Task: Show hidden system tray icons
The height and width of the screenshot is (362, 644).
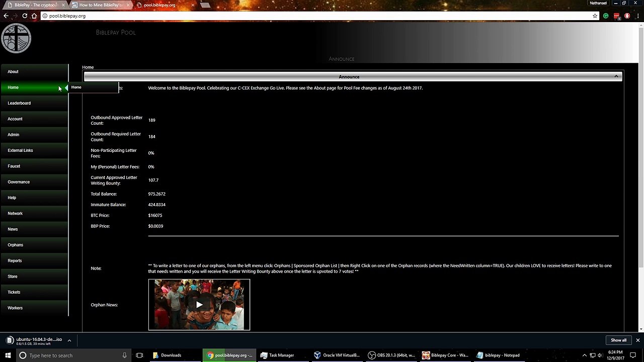Action: [584, 355]
